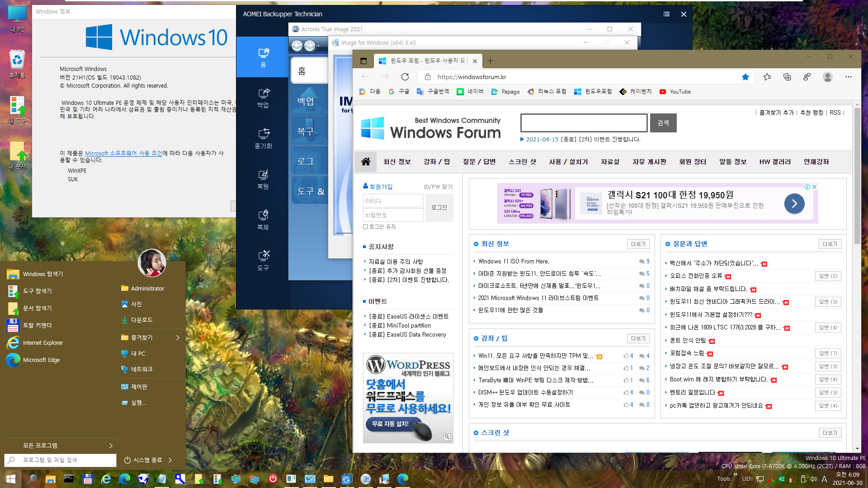The height and width of the screenshot is (488, 868).
Task: Open Edge settings and more menu
Action: coord(849,77)
